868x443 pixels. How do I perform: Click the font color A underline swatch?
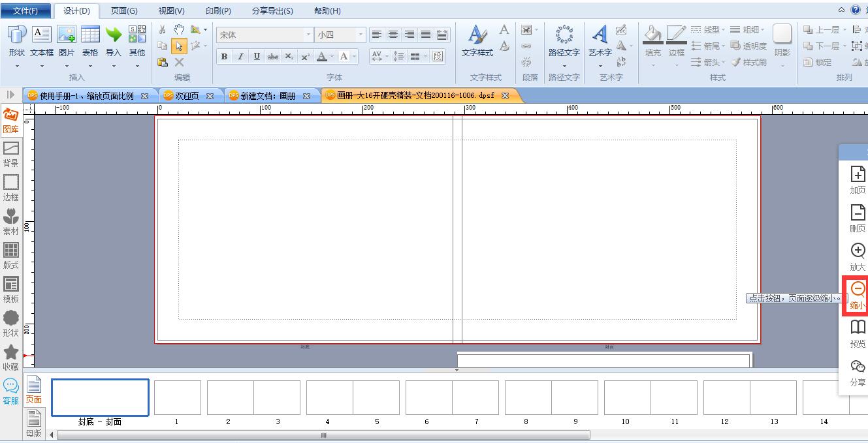click(x=321, y=57)
